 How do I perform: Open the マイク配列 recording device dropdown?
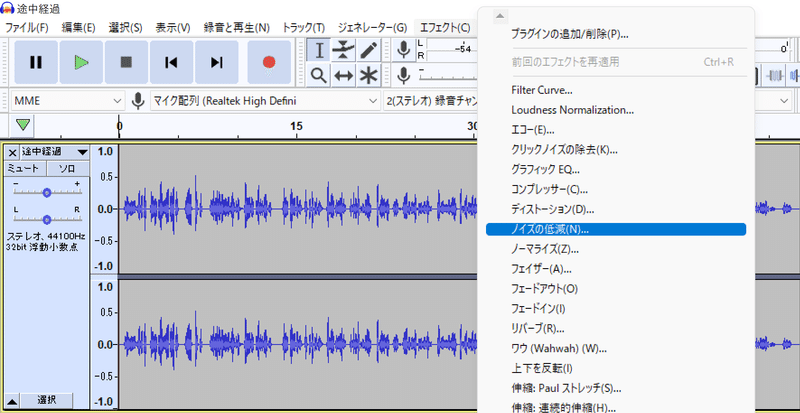click(265, 101)
